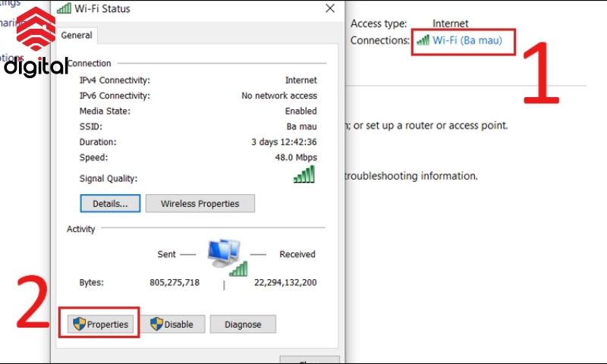
Task: Click the Speed value 48.0 Mbps
Action: (x=295, y=158)
